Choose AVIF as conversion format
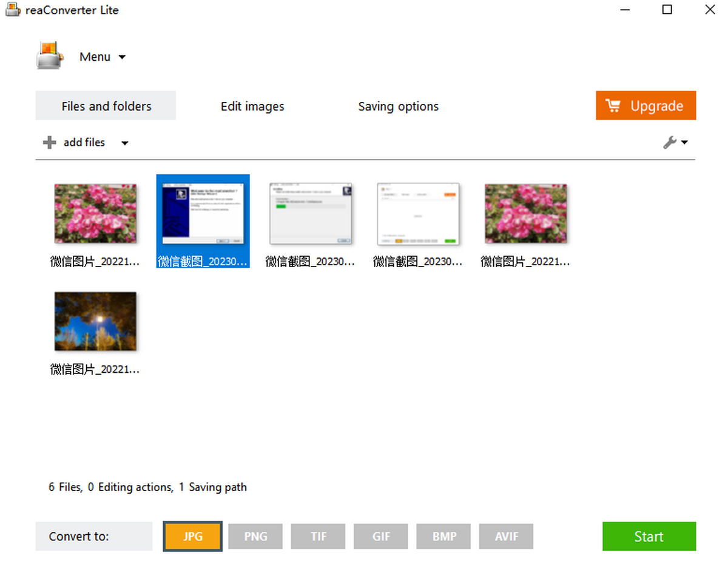This screenshot has height=564, width=728. pos(506,537)
